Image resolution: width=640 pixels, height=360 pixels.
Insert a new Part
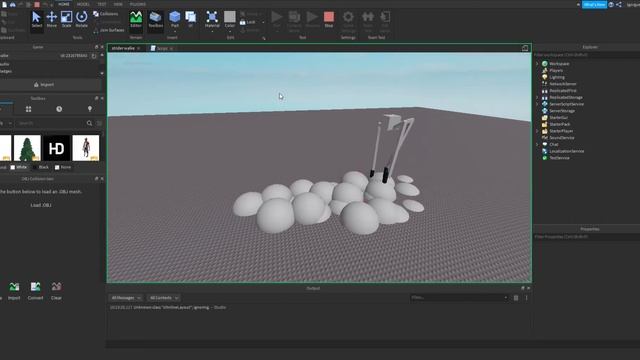(175, 19)
